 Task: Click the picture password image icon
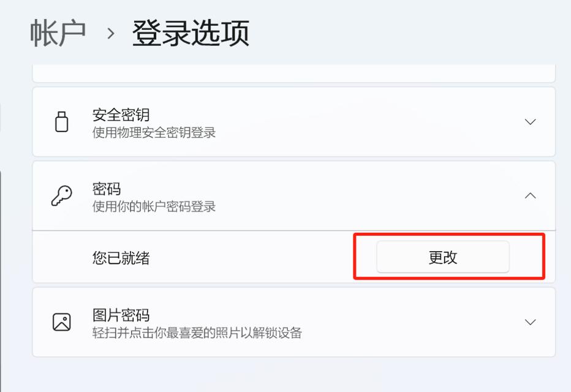[x=61, y=322]
